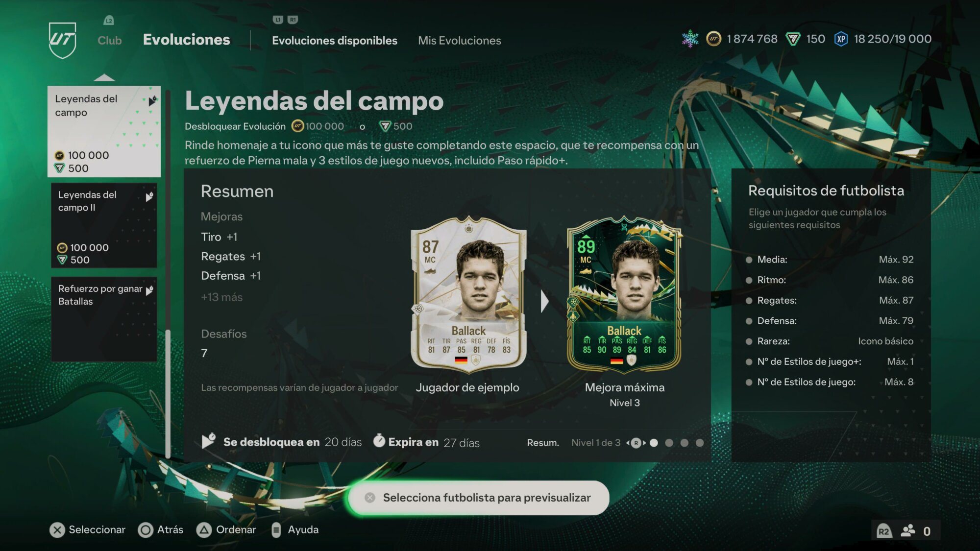Image resolution: width=980 pixels, height=551 pixels.
Task: Select the last level page dot
Action: point(700,443)
